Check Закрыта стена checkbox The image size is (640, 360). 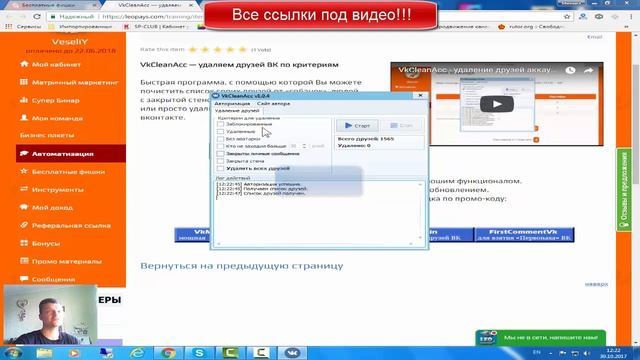click(x=220, y=161)
